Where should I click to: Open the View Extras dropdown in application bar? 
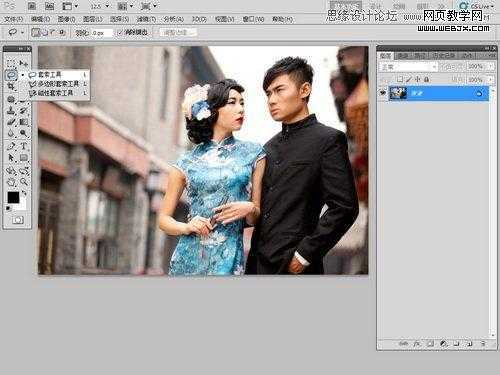70,6
